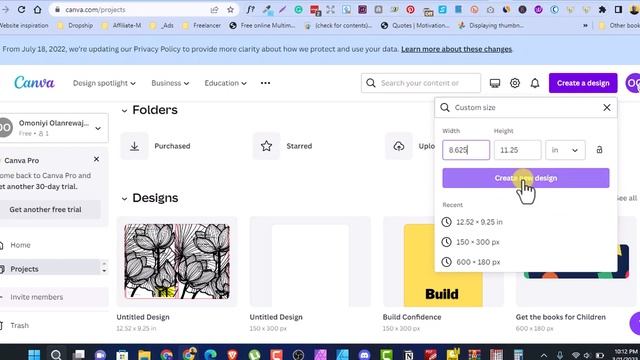Viewport: 640px width, 360px height.
Task: Open the Chrome extensions puzzle icon
Action: (x=602, y=9)
